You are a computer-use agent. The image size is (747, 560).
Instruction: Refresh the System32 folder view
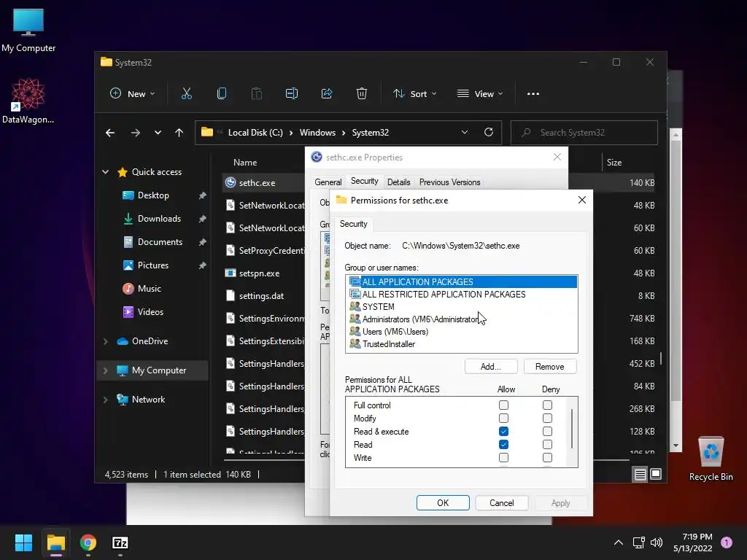pos(489,133)
